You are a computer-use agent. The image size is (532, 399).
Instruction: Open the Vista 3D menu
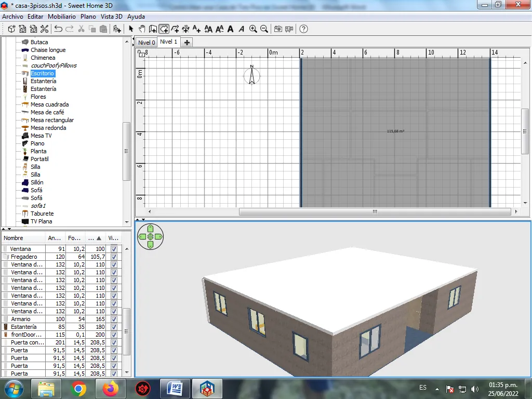(111, 17)
